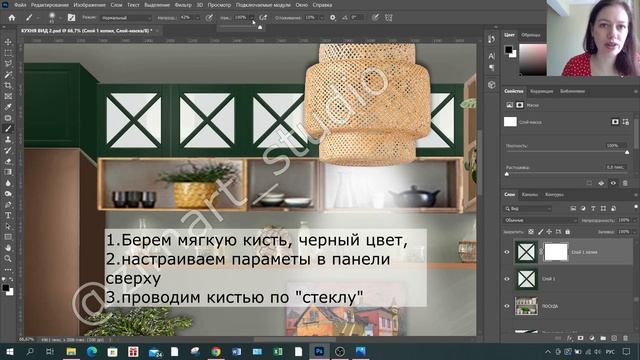The height and width of the screenshot is (360, 640).
Task: Select the Hand tool
Action: pos(8,248)
